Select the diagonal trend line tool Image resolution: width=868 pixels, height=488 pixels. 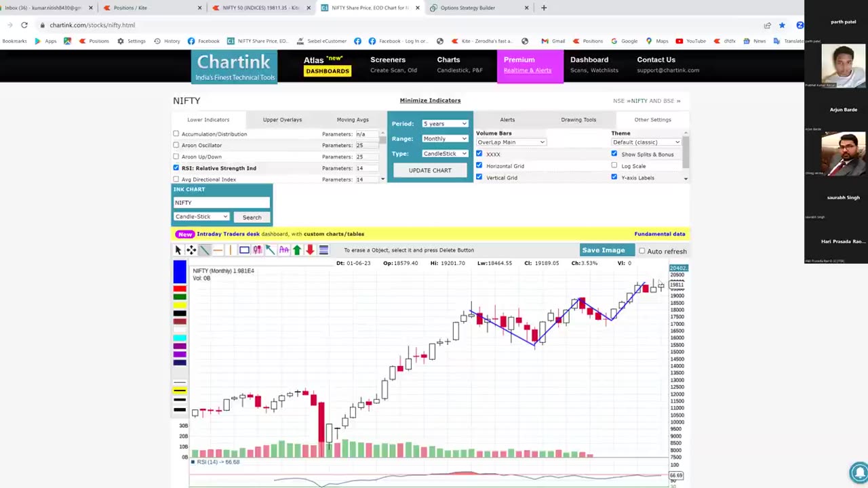(204, 250)
